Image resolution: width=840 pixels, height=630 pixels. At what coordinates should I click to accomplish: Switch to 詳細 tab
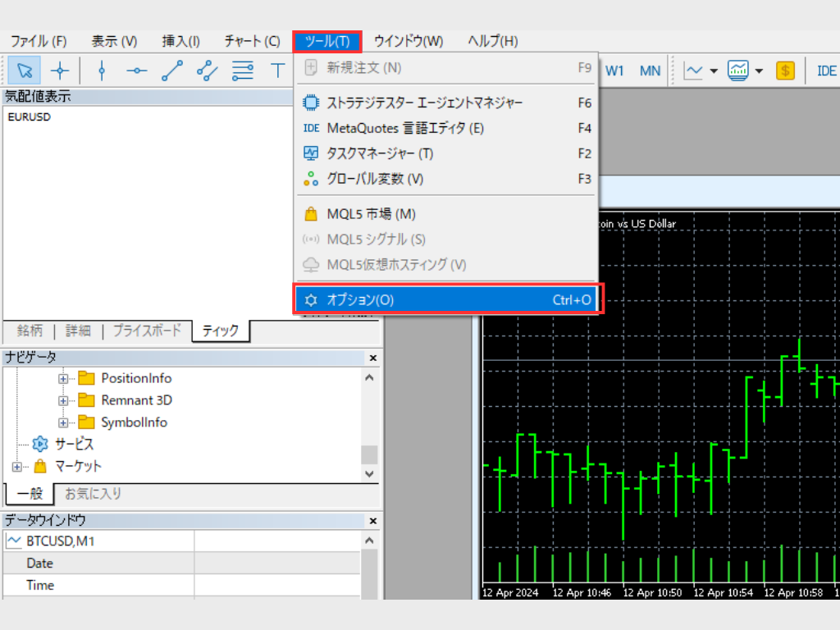(x=78, y=331)
